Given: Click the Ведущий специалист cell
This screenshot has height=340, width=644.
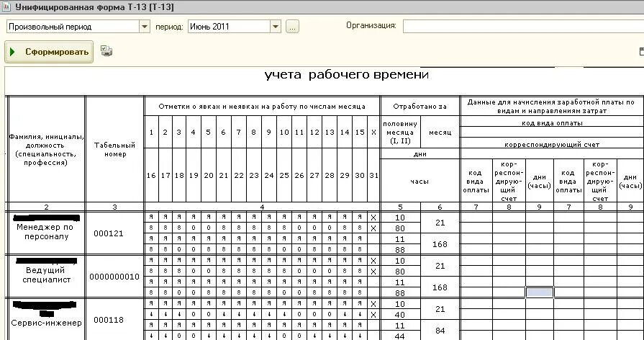Looking at the screenshot, I should tap(46, 275).
